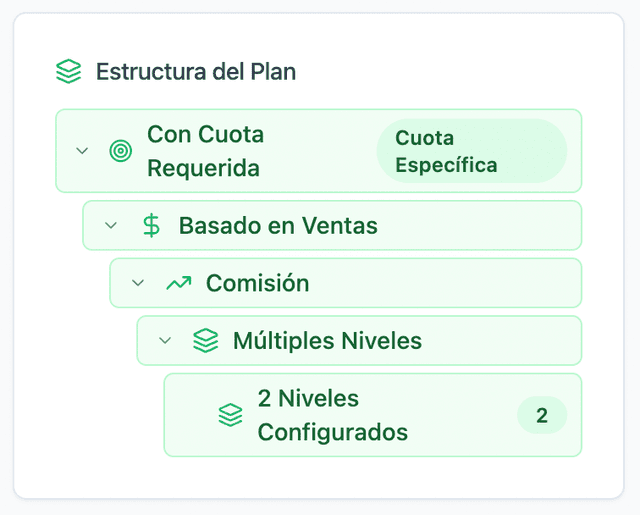Click the layers icon beside 2 Niveles Configurados
Image resolution: width=640 pixels, height=515 pixels.
coord(230,415)
